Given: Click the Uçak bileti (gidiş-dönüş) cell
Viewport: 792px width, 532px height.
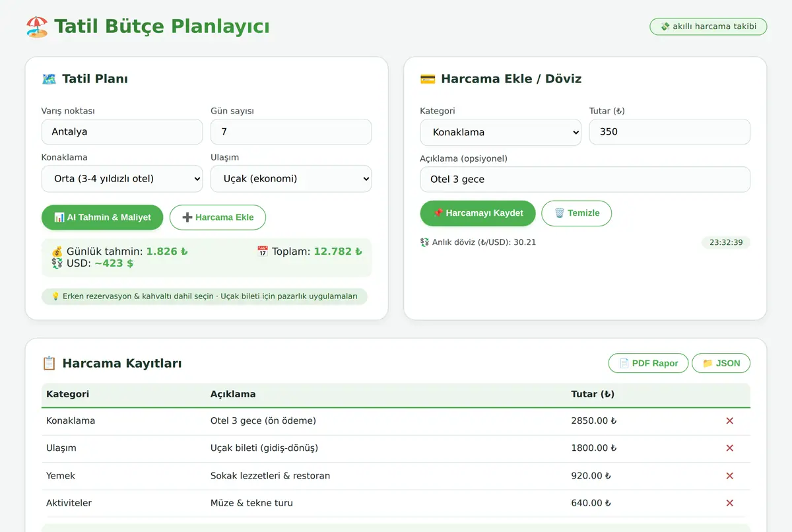Looking at the screenshot, I should click(264, 448).
